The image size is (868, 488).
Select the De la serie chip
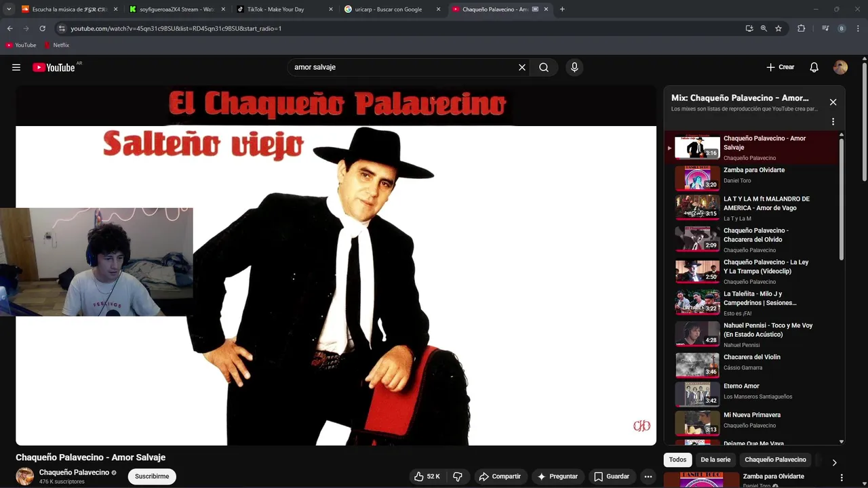pos(715,460)
